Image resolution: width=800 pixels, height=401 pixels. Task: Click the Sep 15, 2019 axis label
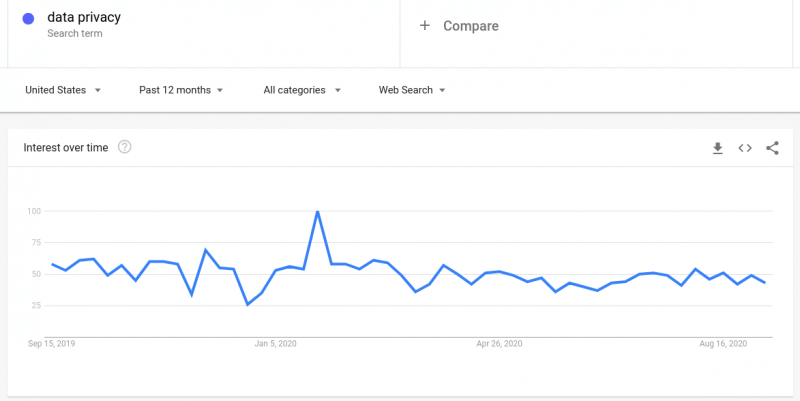52,344
